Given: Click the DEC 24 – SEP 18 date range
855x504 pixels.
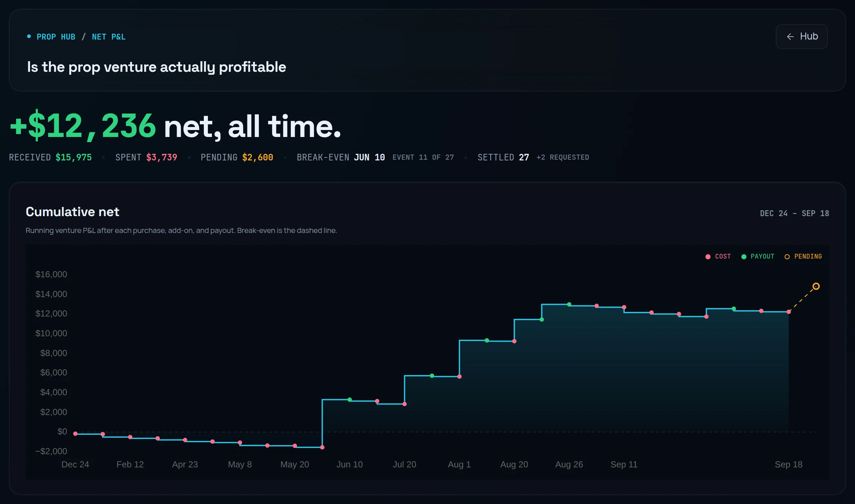Looking at the screenshot, I should (795, 214).
